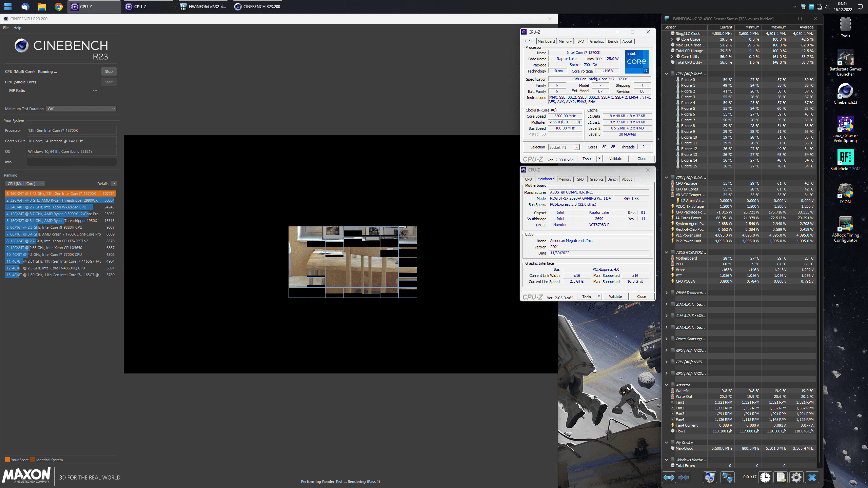
Task: Open HWiNFO system summary monitor-magnifier icon
Action: click(x=710, y=477)
